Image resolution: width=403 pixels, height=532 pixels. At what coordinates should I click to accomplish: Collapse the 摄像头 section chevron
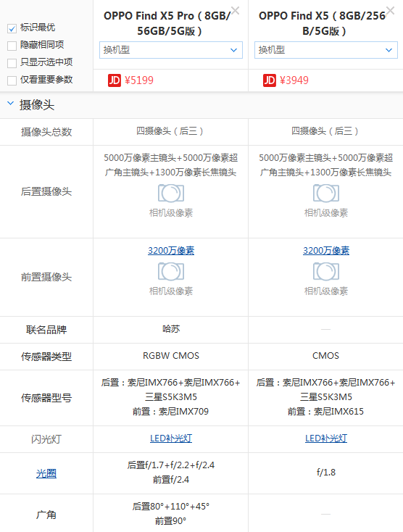click(x=11, y=104)
